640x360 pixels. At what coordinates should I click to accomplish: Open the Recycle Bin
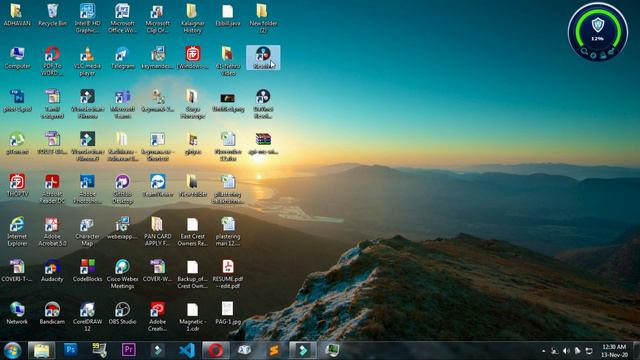[52, 15]
